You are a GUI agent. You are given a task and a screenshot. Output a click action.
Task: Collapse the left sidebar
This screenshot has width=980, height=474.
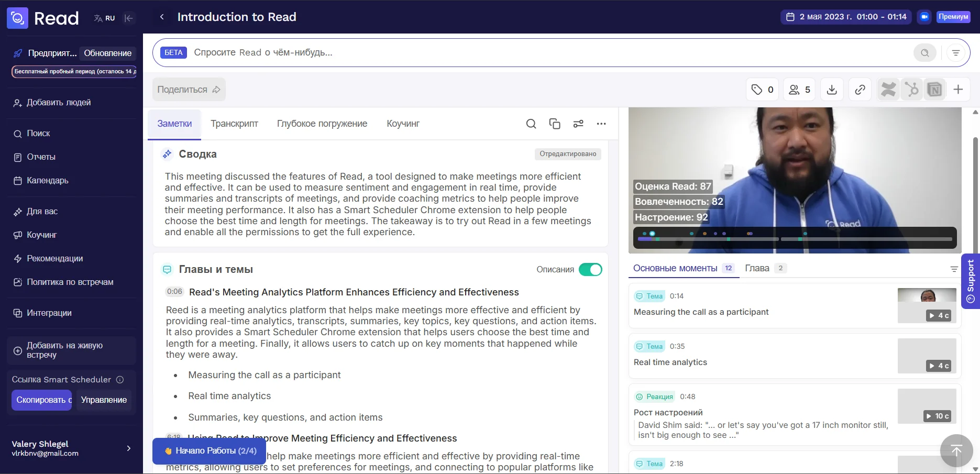point(128,18)
